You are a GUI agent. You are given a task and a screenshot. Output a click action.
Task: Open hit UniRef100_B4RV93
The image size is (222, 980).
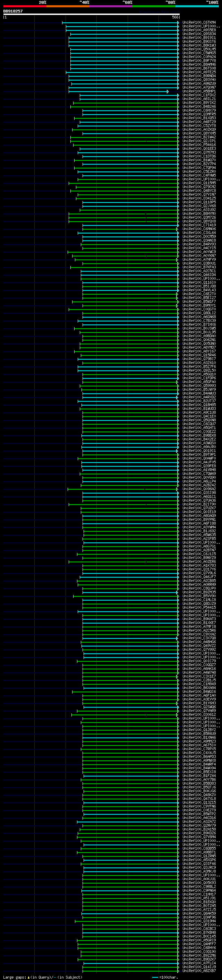199,244
